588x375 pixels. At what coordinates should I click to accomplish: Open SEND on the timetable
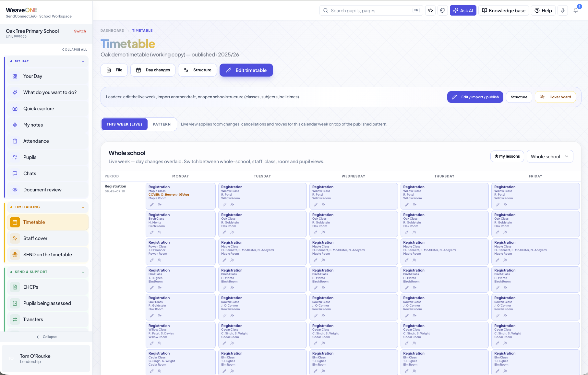(x=48, y=255)
